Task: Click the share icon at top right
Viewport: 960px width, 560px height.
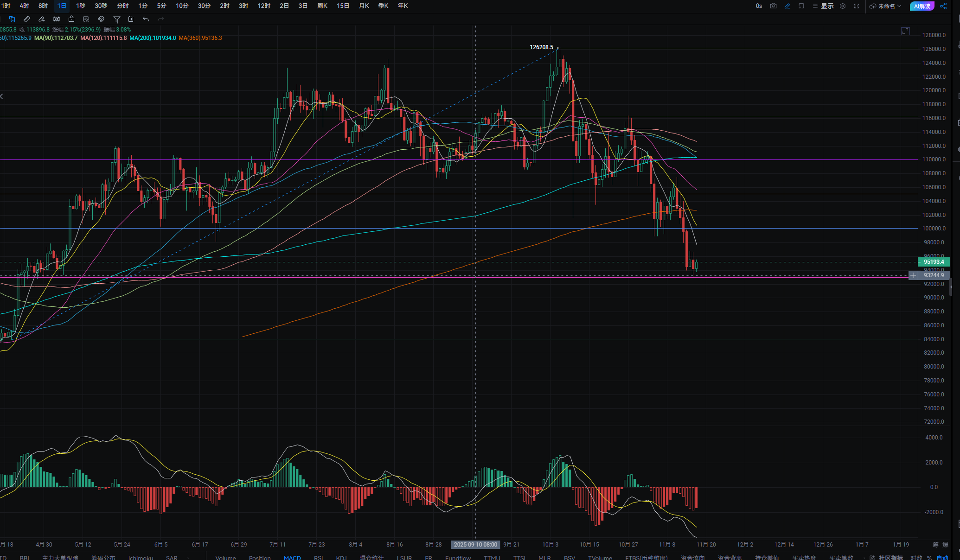Action: point(943,6)
